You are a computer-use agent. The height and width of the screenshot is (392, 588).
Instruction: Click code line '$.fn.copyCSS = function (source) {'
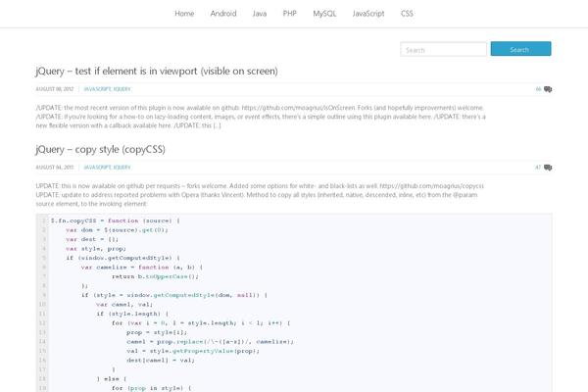pos(115,220)
